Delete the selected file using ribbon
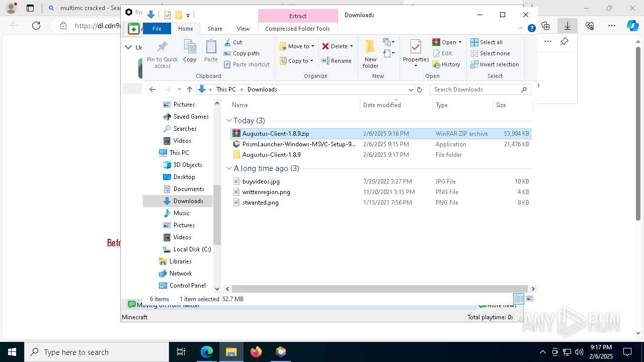The width and height of the screenshot is (644, 362). click(x=335, y=46)
